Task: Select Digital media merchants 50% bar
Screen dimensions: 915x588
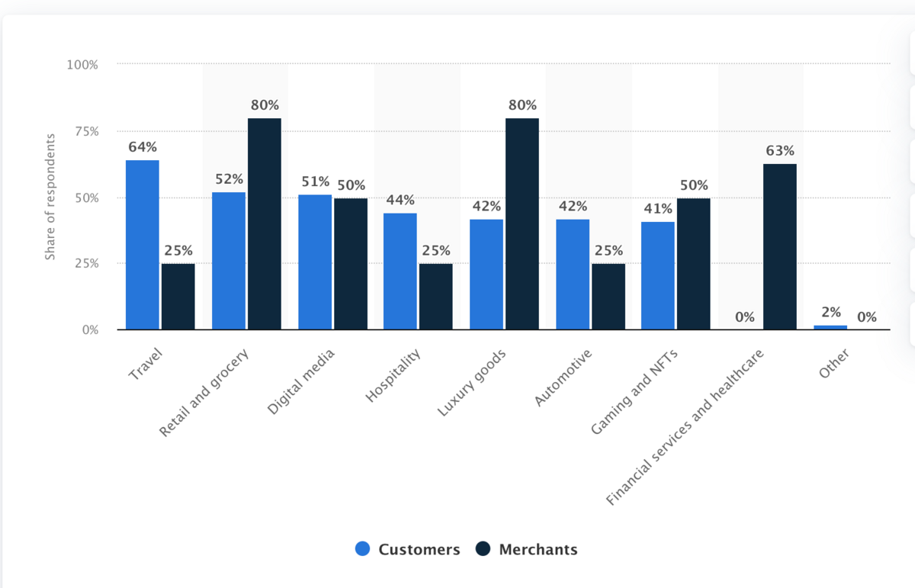Action: point(350,264)
